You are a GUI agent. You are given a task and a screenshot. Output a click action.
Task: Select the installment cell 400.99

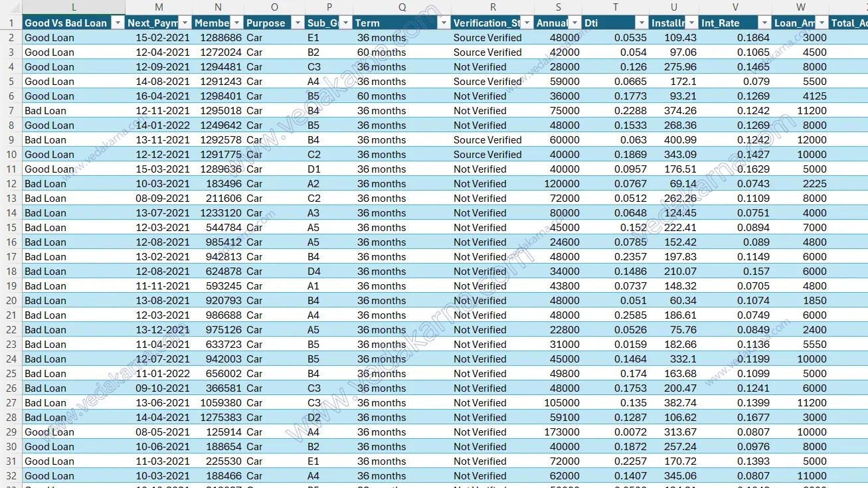click(x=673, y=139)
